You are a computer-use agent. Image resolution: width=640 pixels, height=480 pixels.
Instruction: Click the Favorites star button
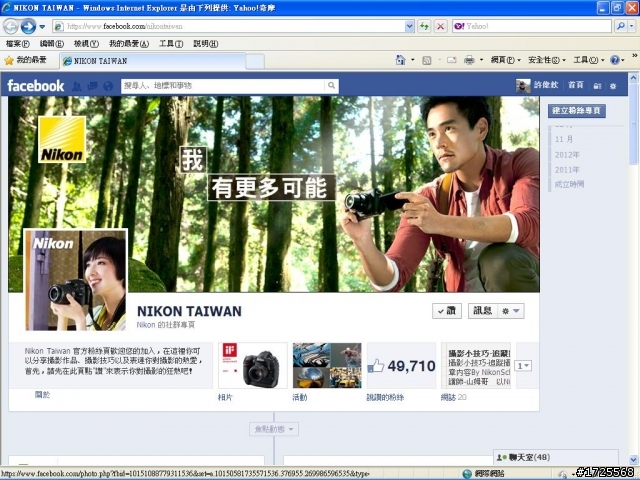[25, 60]
